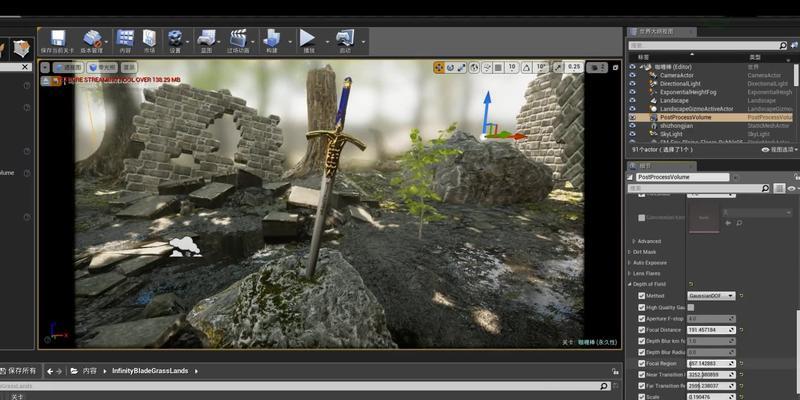Toggle world/local coordinate globe icon
Image resolution: width=800 pixels, height=400 pixels.
coord(474,67)
